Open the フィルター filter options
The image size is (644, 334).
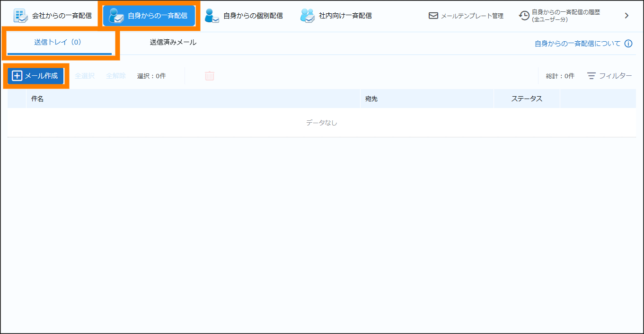click(x=609, y=76)
